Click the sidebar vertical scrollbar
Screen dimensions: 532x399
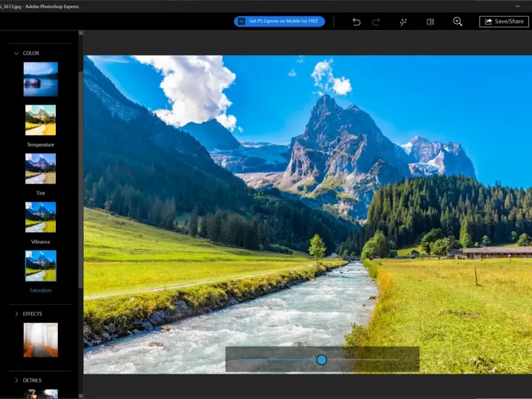click(x=80, y=180)
